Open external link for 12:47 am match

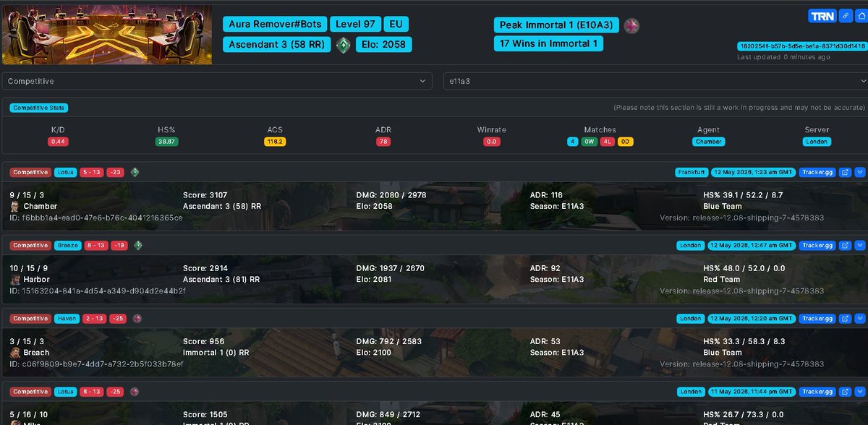(845, 246)
